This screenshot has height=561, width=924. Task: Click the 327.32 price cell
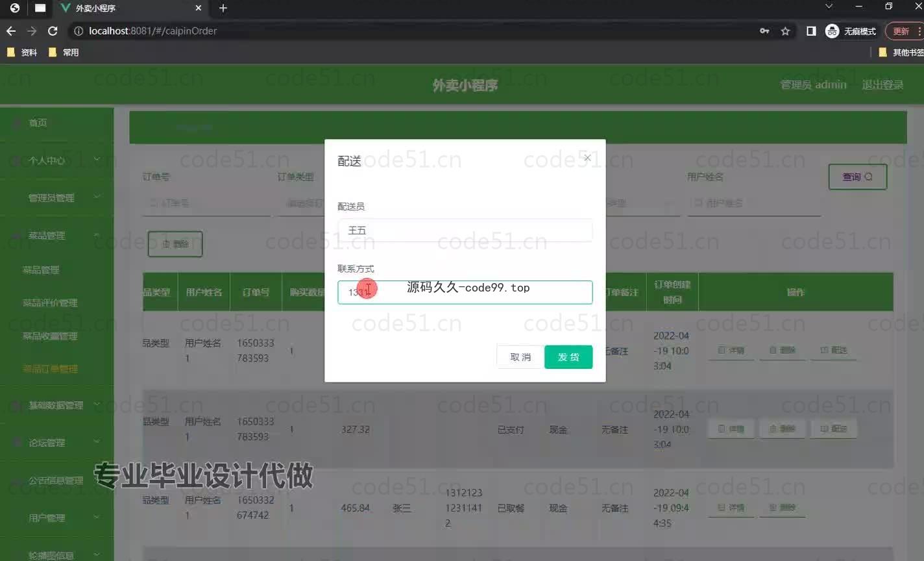pos(356,430)
